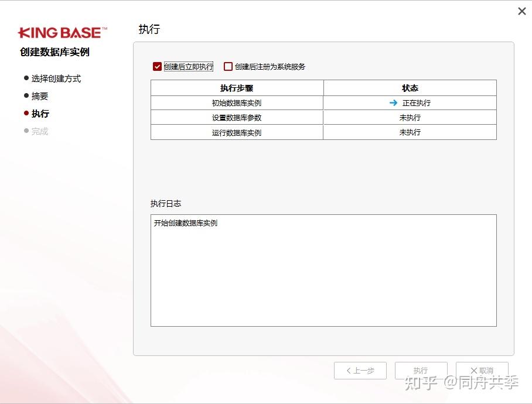Toggle 创建后立即执行 off then leave it
This screenshot has width=532, height=404.
pyautogui.click(x=157, y=66)
